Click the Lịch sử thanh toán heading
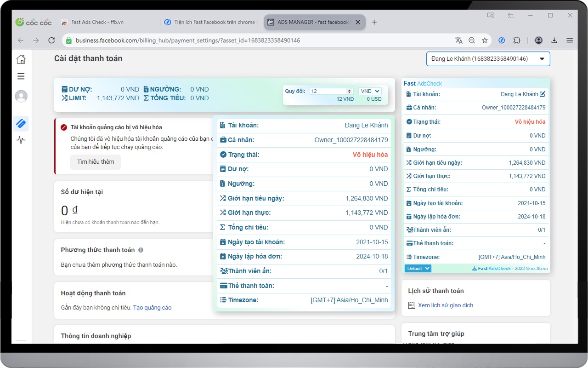 tap(436, 291)
